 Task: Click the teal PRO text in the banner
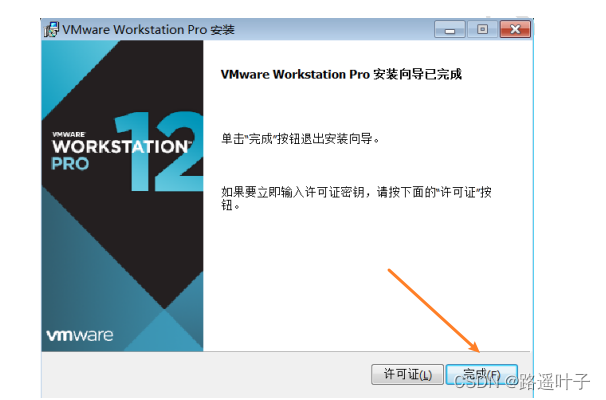(x=70, y=164)
